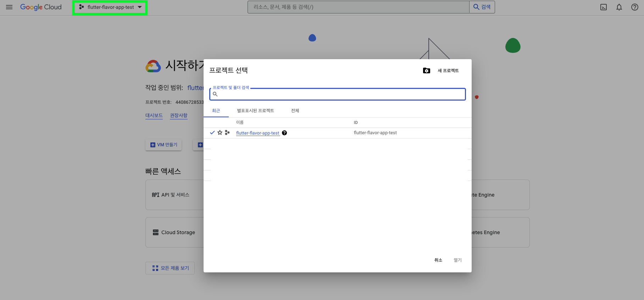This screenshot has width=644, height=300.
Task: Click the project type icon in the row
Action: 227,132
